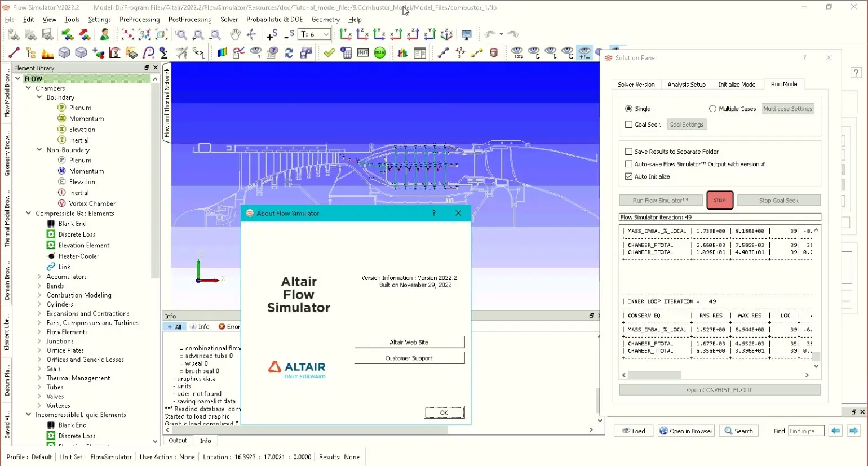Switch to the isometric XYZ view icon
868x466 pixels.
point(446,35)
